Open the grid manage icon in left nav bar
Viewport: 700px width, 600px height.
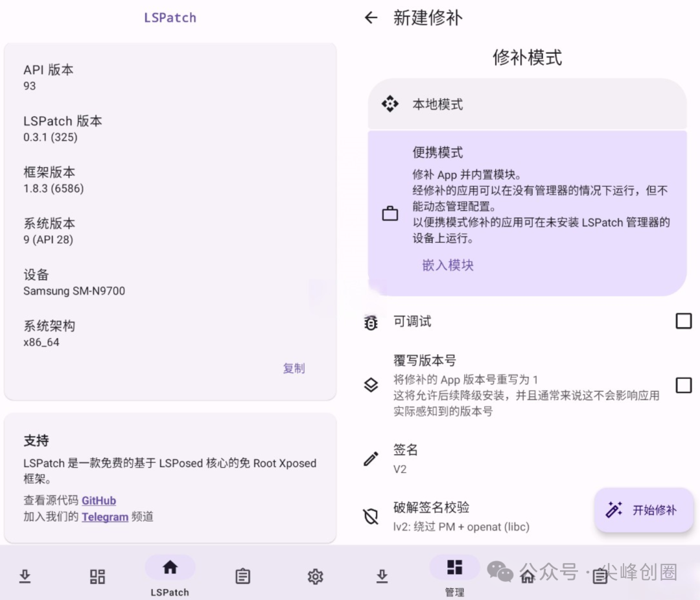coord(97,576)
